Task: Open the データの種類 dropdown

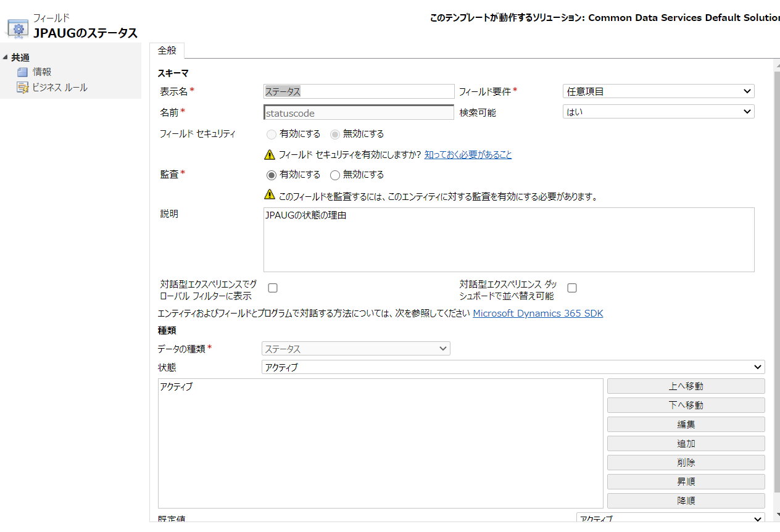Action: (356, 349)
